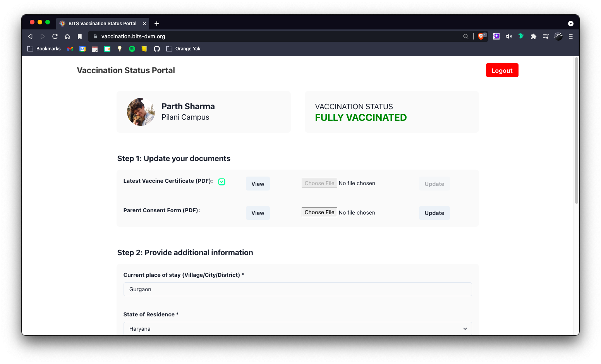Open the Gmail bookmark icon
This screenshot has width=601, height=364.
[70, 49]
